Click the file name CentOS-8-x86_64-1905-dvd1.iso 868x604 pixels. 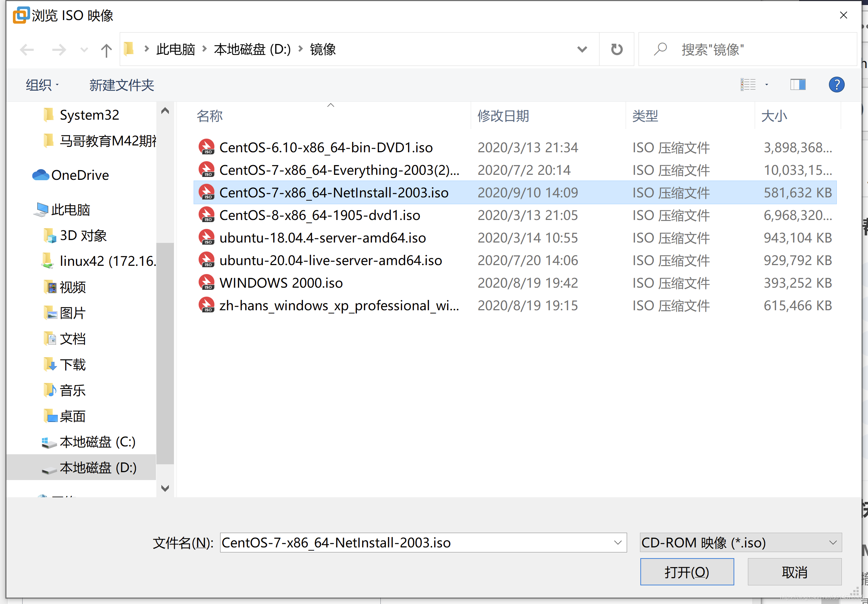tap(320, 215)
